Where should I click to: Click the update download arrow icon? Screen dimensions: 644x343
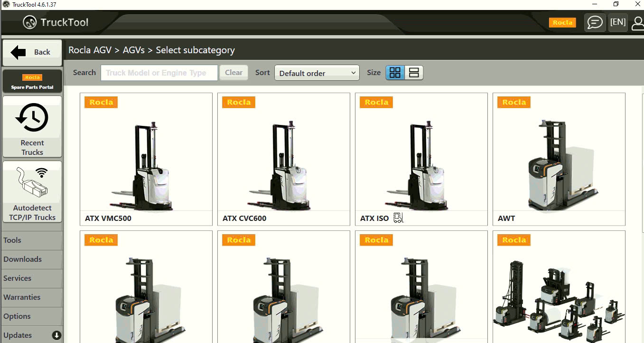click(56, 335)
